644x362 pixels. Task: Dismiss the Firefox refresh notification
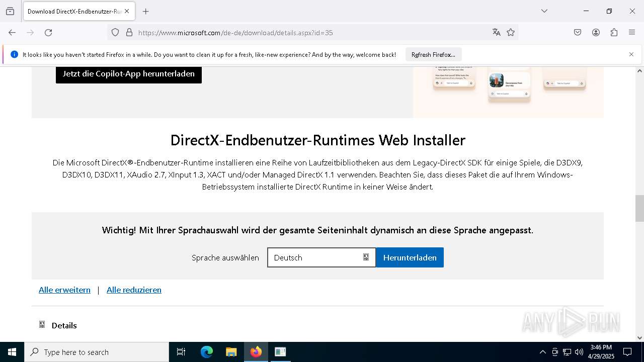(631, 54)
